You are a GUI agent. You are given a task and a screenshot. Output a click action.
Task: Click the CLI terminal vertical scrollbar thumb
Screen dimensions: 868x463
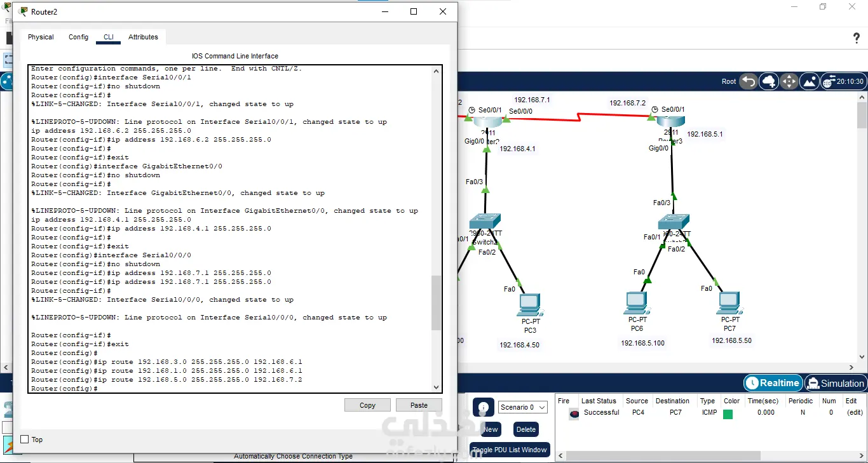tap(436, 303)
